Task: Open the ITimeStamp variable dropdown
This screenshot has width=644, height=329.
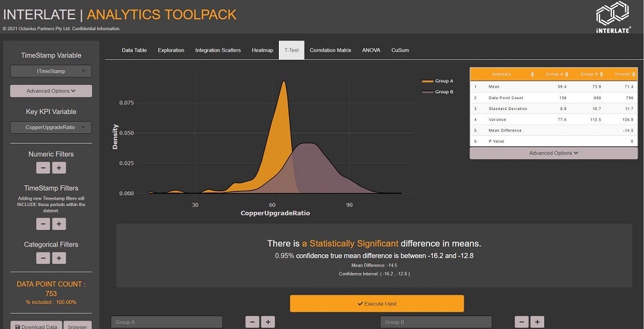Action: (51, 71)
